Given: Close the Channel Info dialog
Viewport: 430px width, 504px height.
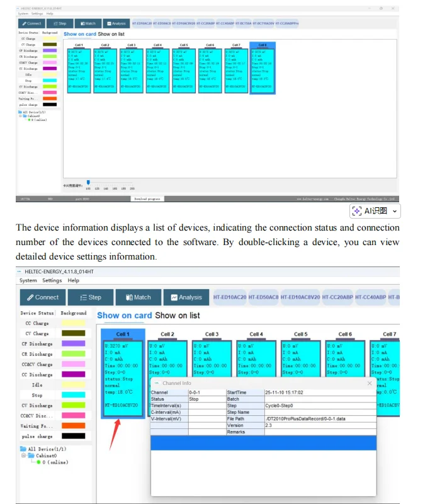Looking at the screenshot, I should click(370, 383).
